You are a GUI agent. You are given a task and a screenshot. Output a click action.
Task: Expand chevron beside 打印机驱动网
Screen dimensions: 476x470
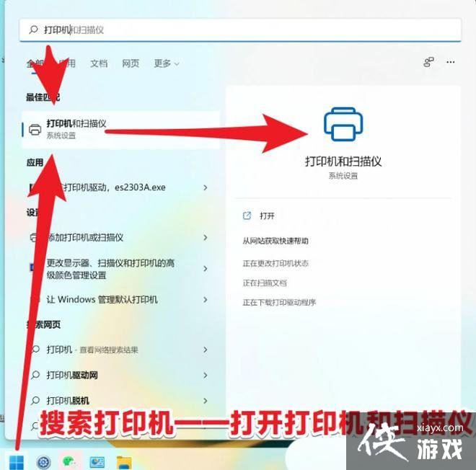pyautogui.click(x=206, y=375)
